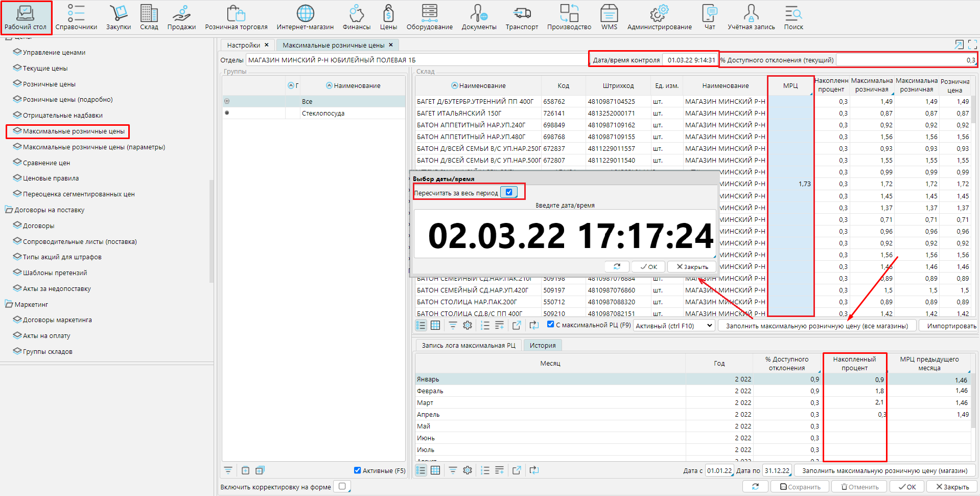Open the WMS module icon
This screenshot has width=980, height=496.
tap(609, 17)
